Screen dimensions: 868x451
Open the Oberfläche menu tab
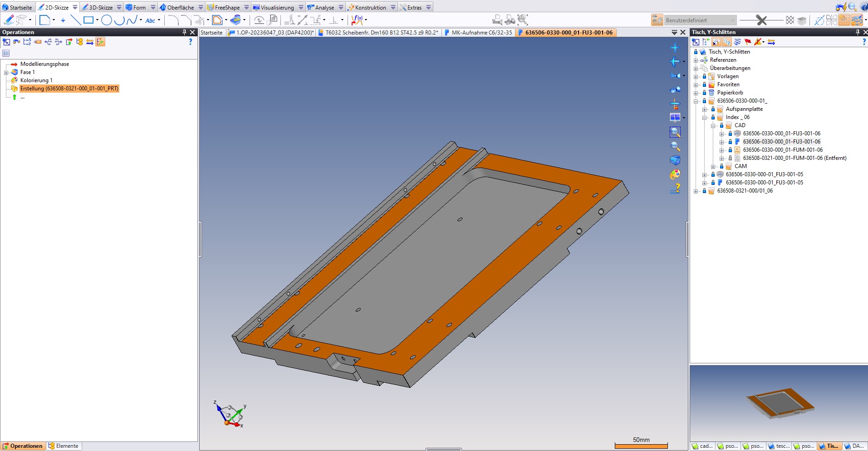[180, 7]
